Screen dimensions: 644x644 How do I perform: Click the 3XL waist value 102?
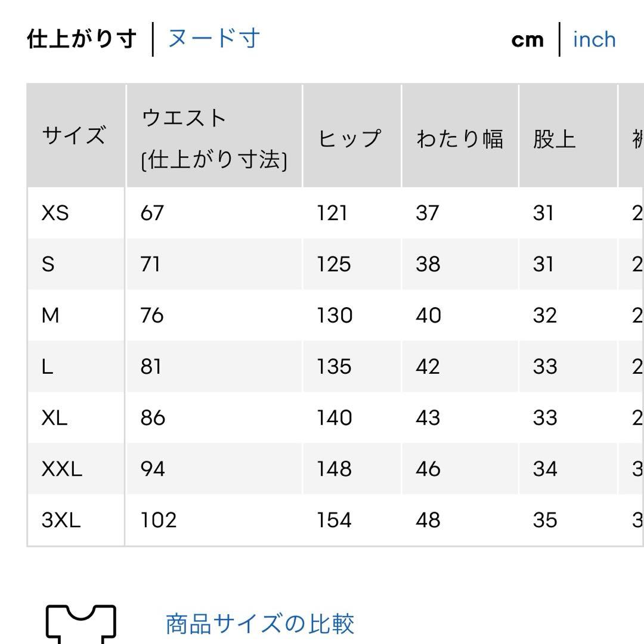[159, 521]
